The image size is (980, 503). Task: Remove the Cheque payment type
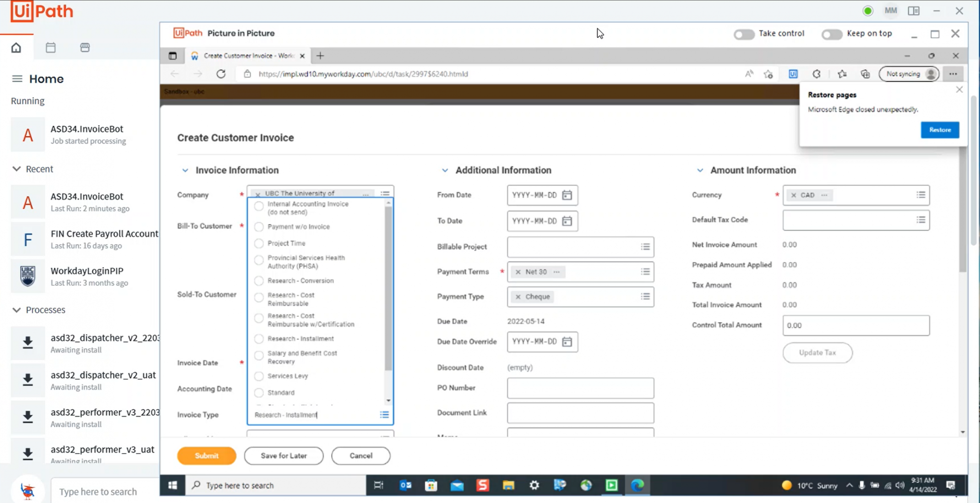(x=518, y=297)
